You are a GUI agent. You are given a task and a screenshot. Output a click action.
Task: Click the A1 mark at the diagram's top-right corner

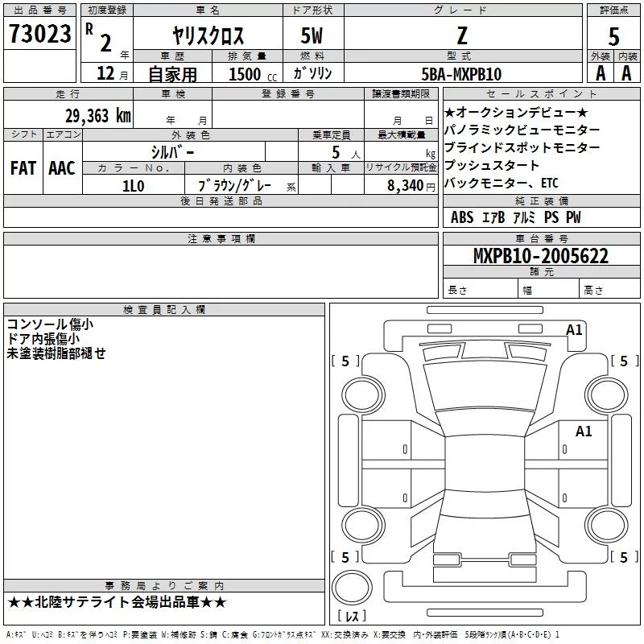coord(574,330)
